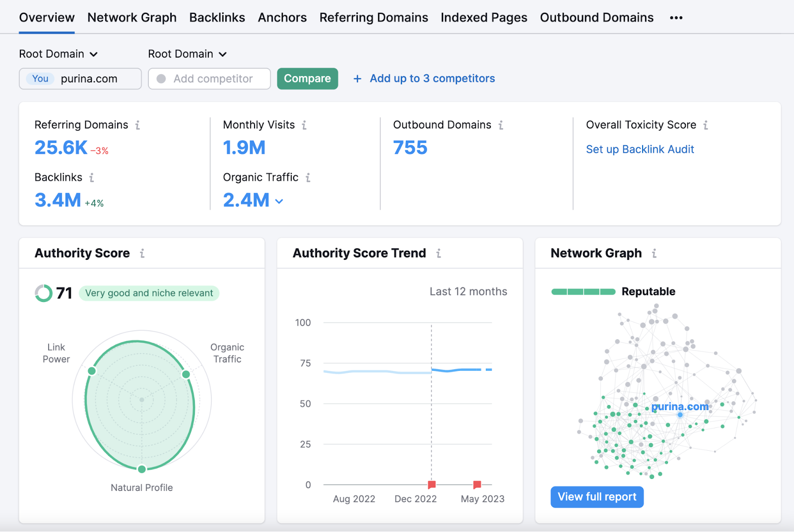Click the Backlinks info icon
This screenshot has width=794, height=532.
pos(92,177)
